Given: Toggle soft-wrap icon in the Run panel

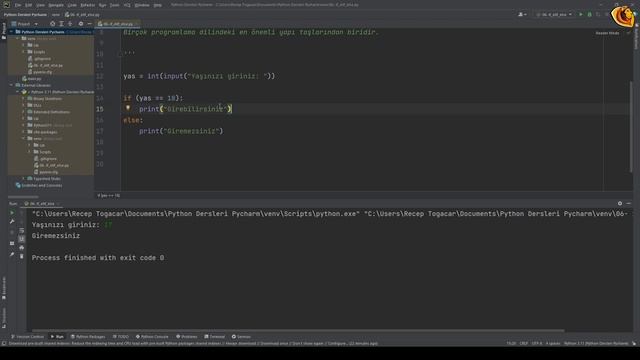Looking at the screenshot, I should 22,230.
